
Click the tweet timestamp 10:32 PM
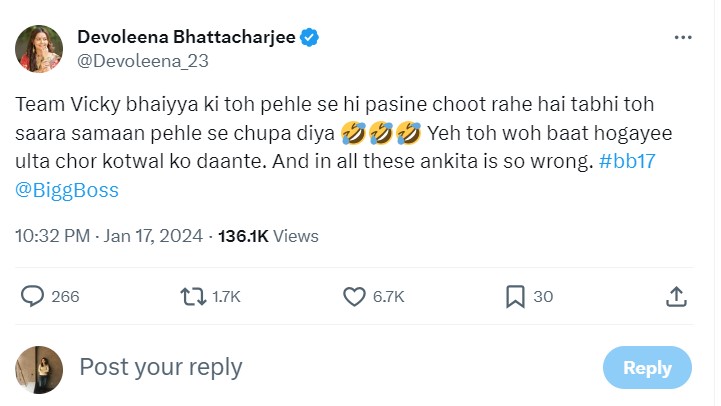point(53,236)
